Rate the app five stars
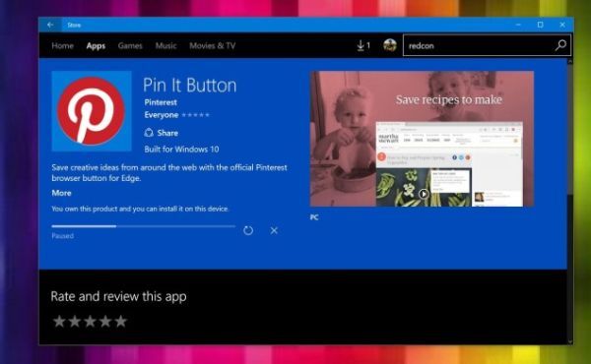The width and height of the screenshot is (591, 364). point(120,322)
